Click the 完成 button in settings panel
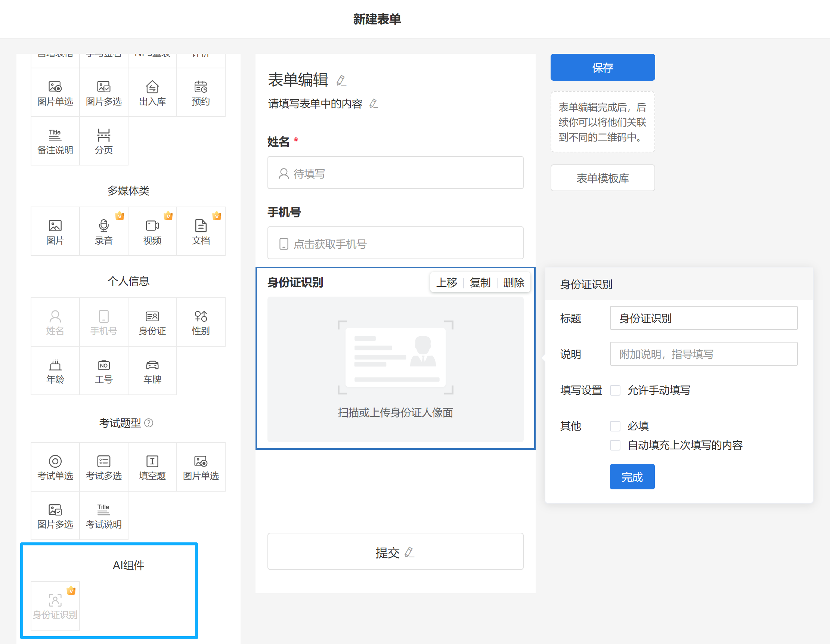The height and width of the screenshot is (644, 830). pyautogui.click(x=632, y=476)
